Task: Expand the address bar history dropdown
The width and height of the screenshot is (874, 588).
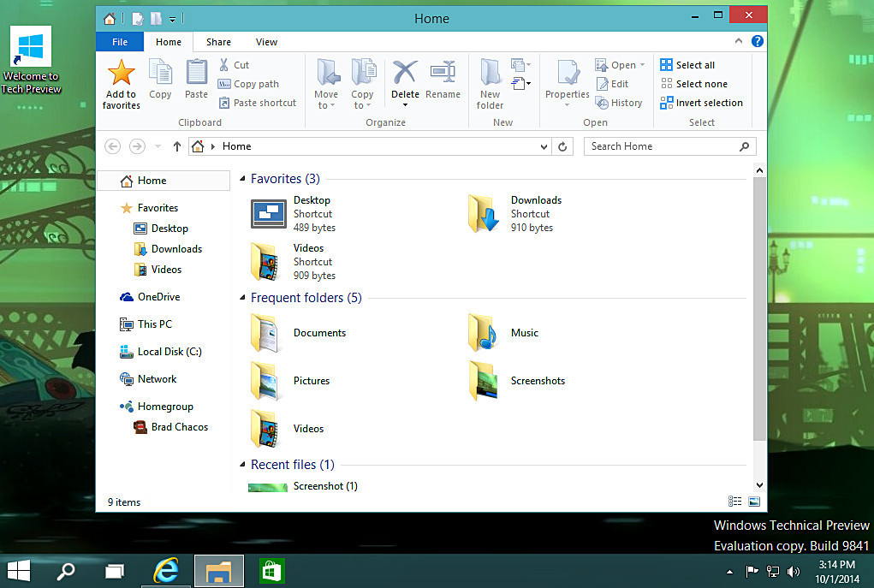Action: coord(544,146)
